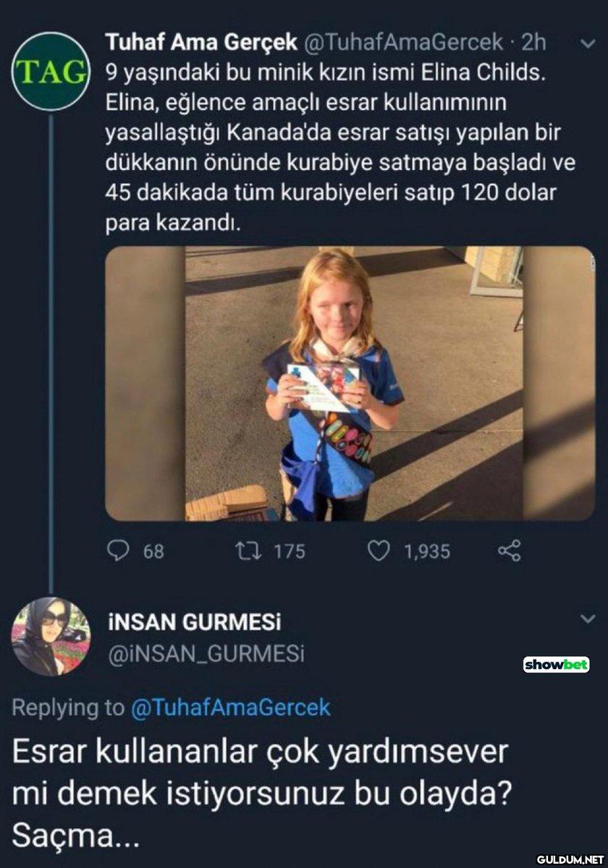Expand the chevron menu on Tuhaf Ama Gerçek's tweet
The width and height of the screenshot is (608, 868).
click(588, 45)
